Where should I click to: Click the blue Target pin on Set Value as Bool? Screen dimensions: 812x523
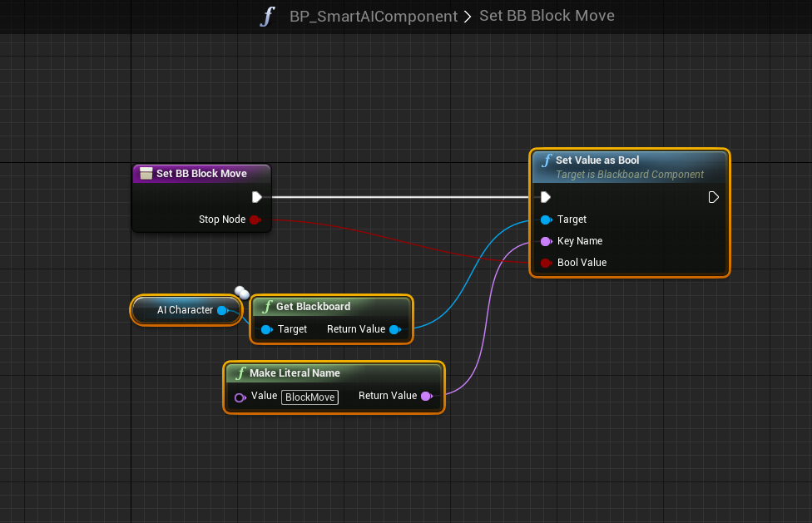546,220
